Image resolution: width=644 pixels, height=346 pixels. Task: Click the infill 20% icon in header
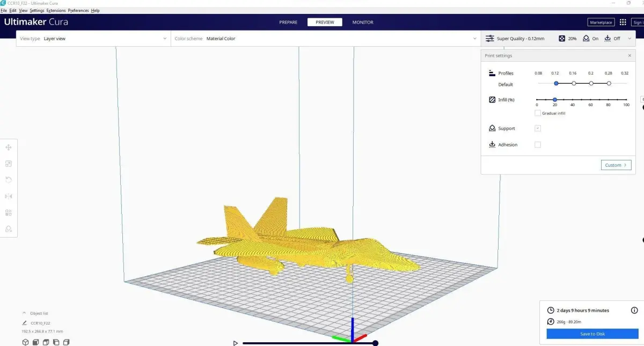click(x=562, y=39)
